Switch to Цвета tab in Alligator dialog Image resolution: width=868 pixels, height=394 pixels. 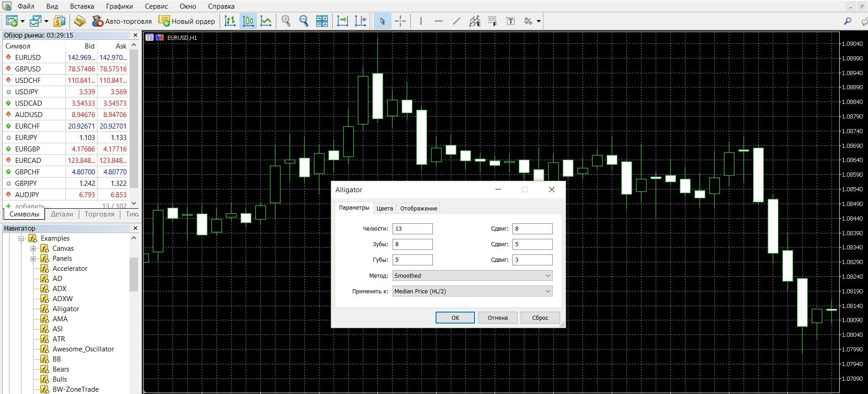pyautogui.click(x=385, y=208)
